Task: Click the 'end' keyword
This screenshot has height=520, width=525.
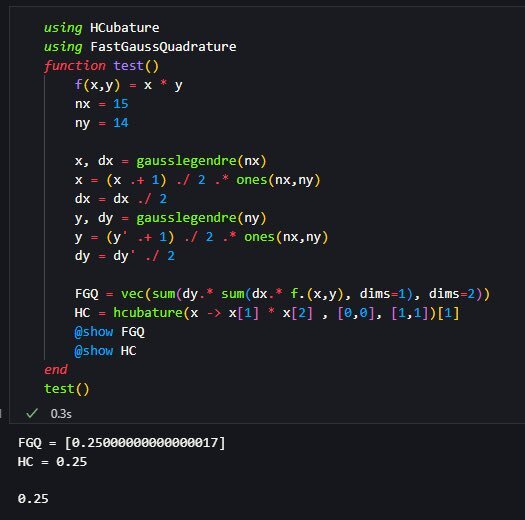Action: click(56, 370)
